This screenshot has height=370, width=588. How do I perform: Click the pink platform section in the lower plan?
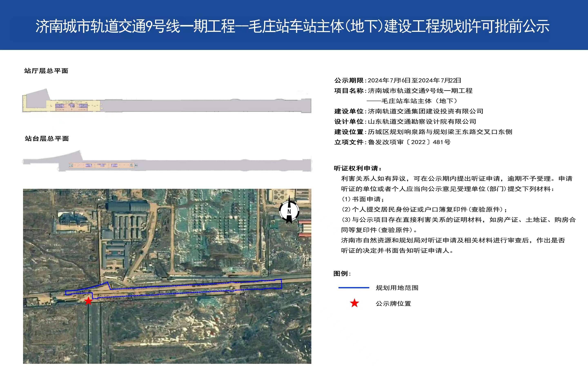coord(102,166)
